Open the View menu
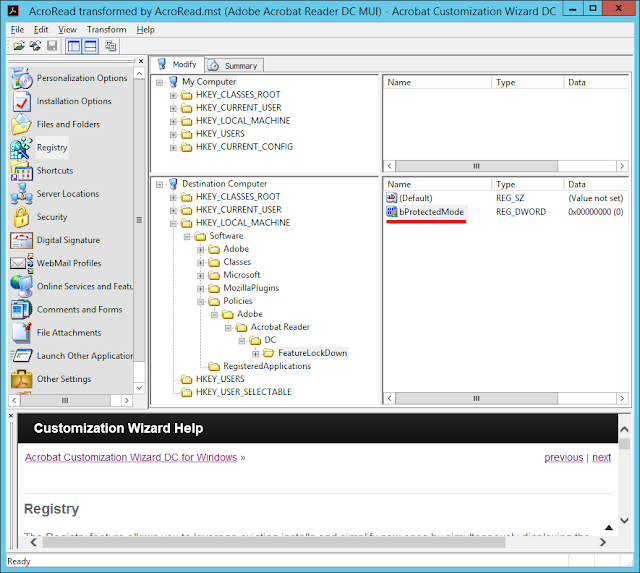 click(x=67, y=30)
